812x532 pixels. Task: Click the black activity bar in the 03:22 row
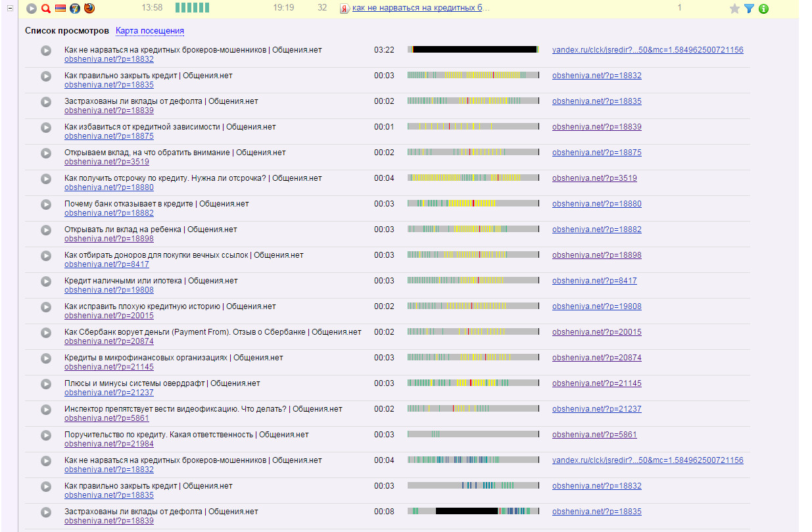pos(475,50)
